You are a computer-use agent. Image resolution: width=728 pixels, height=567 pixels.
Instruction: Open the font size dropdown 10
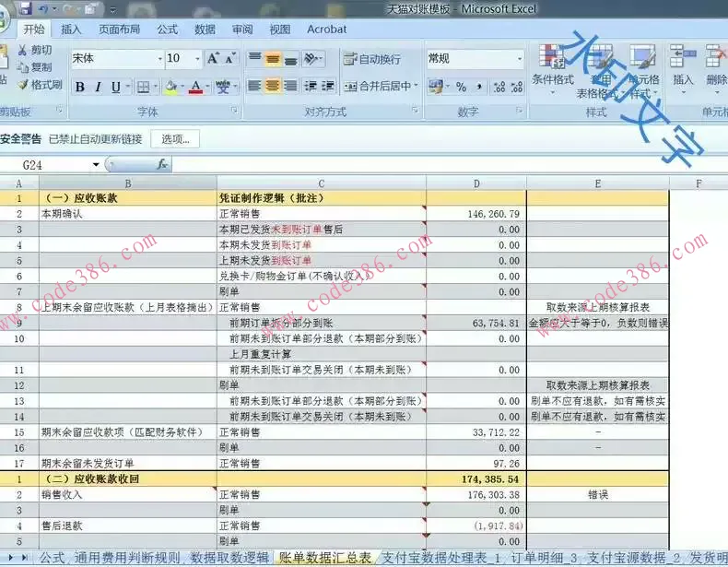(197, 58)
